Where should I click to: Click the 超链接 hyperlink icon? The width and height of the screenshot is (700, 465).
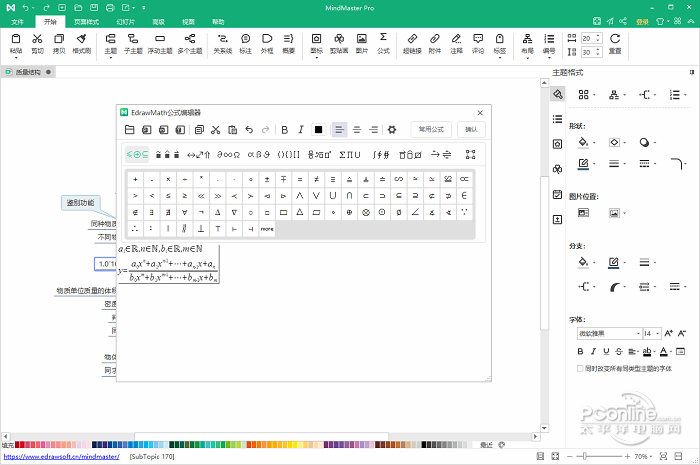coord(411,42)
